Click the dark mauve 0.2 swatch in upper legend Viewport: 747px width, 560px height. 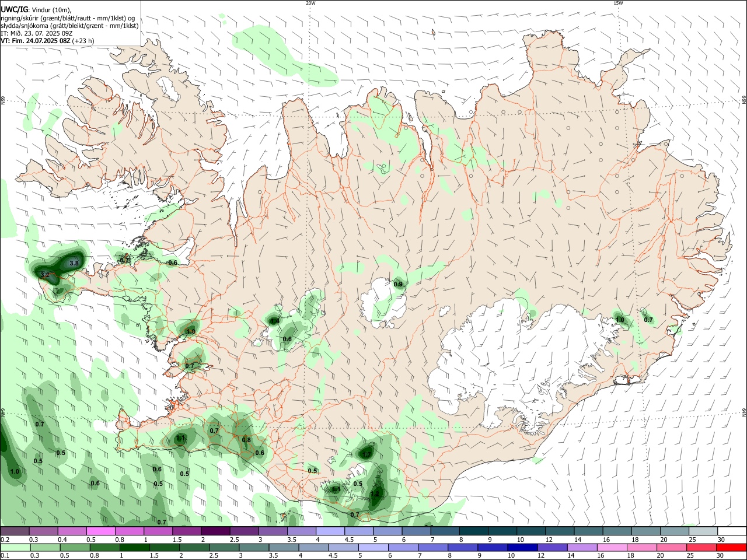pos(15,531)
